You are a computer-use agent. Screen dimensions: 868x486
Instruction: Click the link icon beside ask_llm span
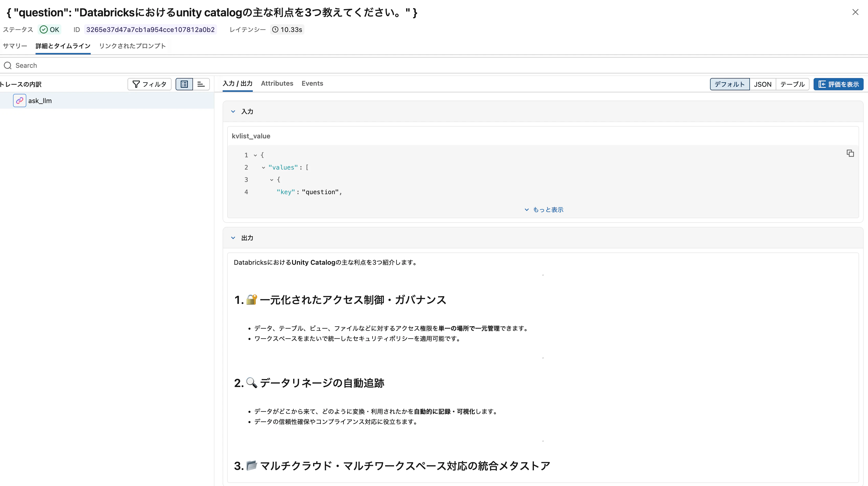click(19, 100)
